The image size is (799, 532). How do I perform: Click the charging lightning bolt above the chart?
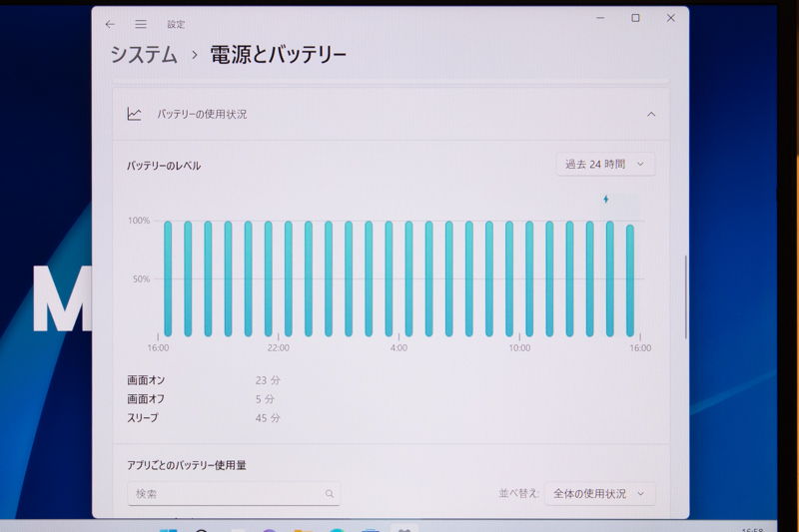click(x=606, y=199)
